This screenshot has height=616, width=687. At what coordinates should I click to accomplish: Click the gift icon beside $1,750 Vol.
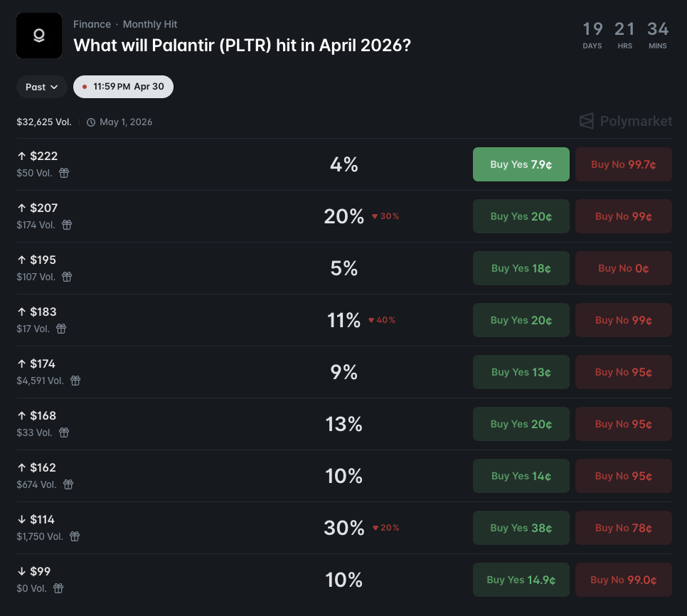pos(75,536)
